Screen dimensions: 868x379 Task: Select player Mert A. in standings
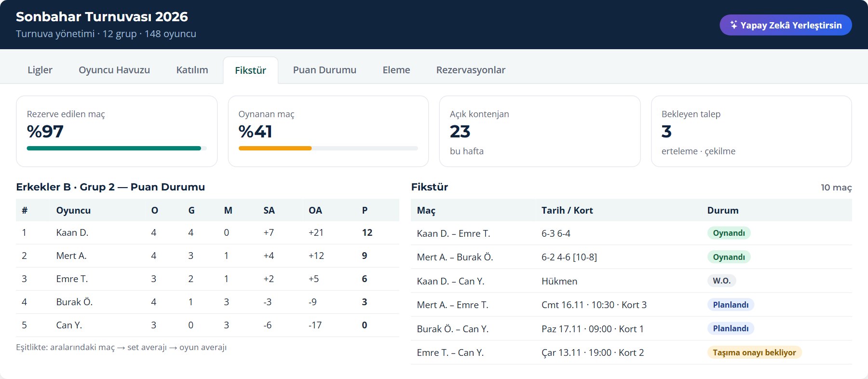71,256
